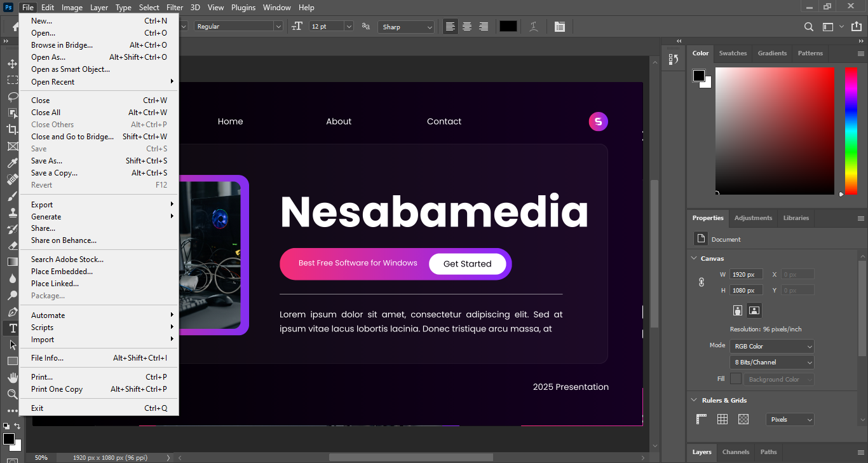The height and width of the screenshot is (463, 868).
Task: Select the Eyedropper tool
Action: pos(12,163)
